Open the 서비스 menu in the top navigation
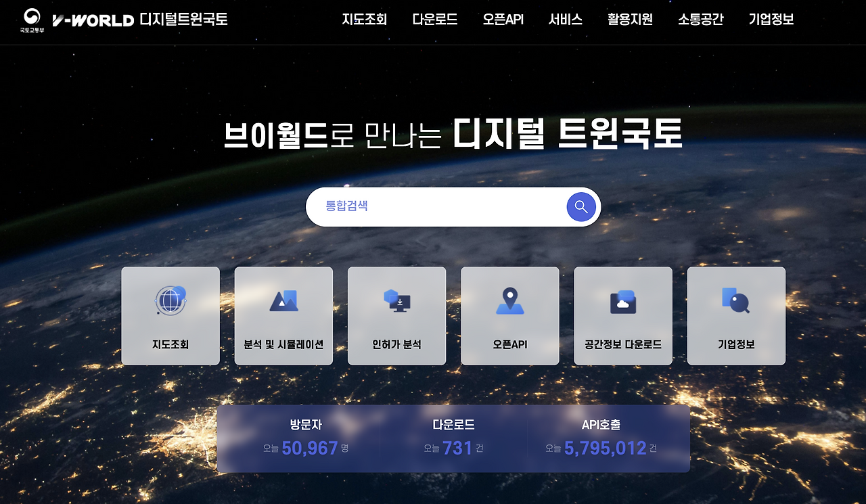The image size is (866, 504). pos(566,20)
